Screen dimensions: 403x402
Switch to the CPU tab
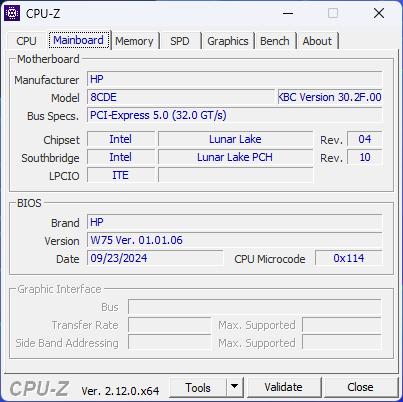(26, 41)
